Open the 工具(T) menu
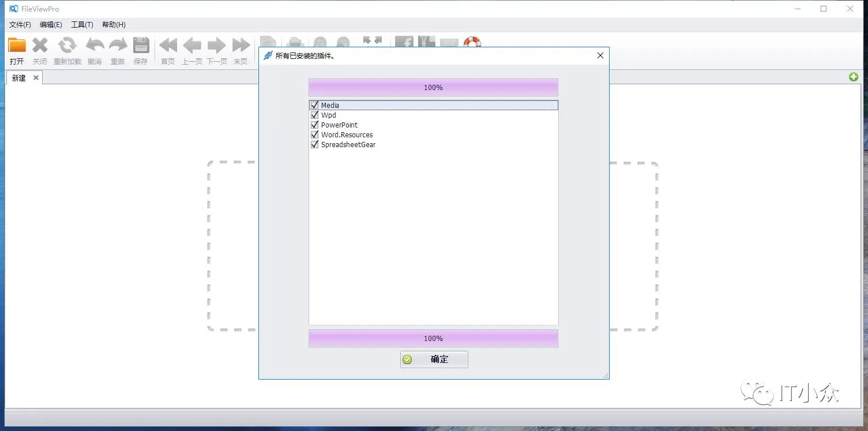Image resolution: width=868 pixels, height=431 pixels. [x=82, y=25]
